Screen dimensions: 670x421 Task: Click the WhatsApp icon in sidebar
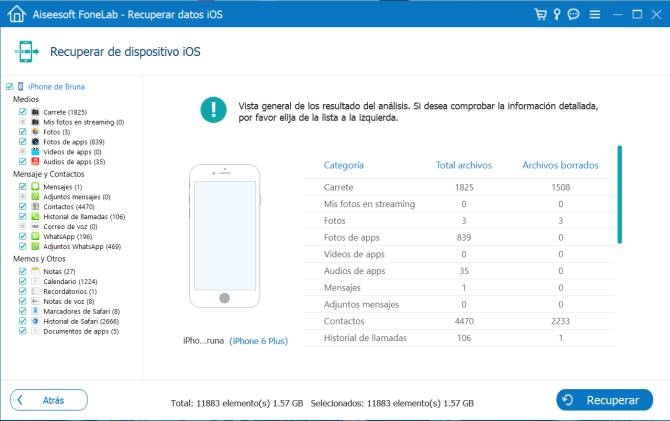pos(35,235)
